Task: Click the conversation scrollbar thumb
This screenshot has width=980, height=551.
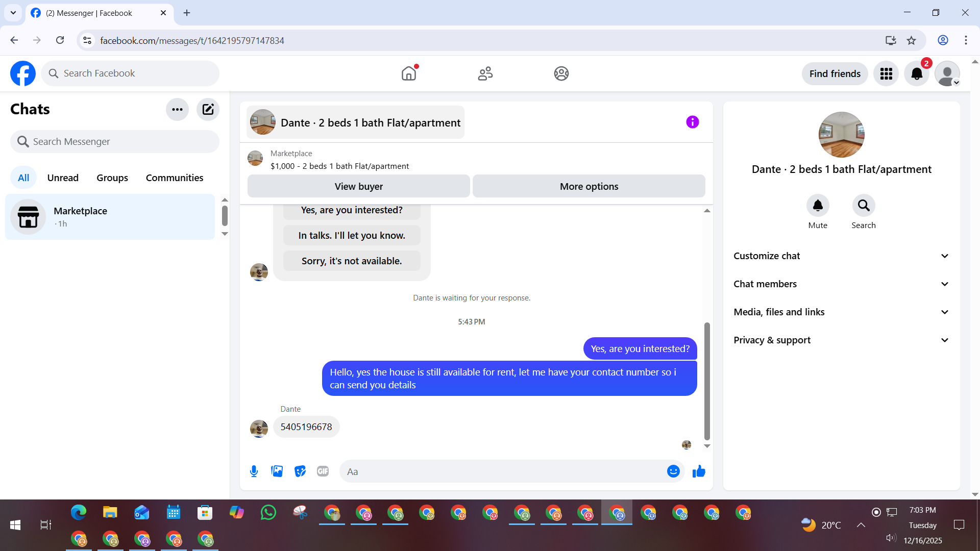Action: [x=707, y=381]
